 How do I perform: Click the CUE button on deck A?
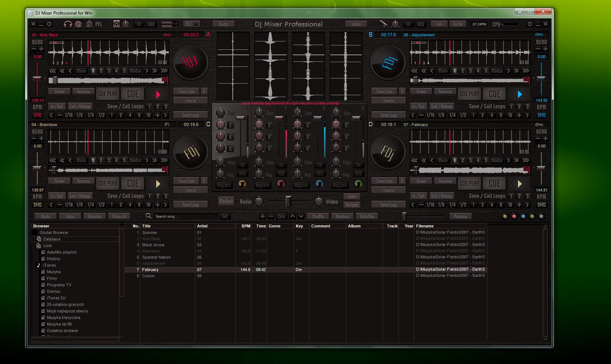click(x=132, y=94)
